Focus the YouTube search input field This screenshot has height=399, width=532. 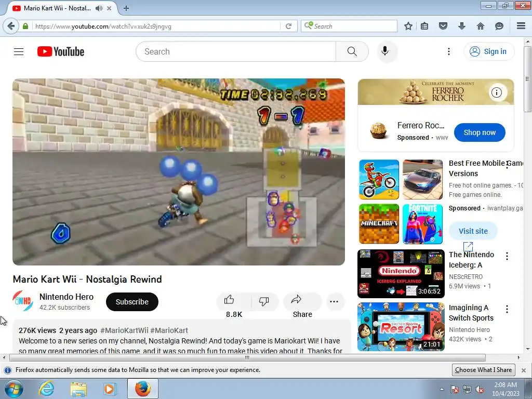point(236,51)
